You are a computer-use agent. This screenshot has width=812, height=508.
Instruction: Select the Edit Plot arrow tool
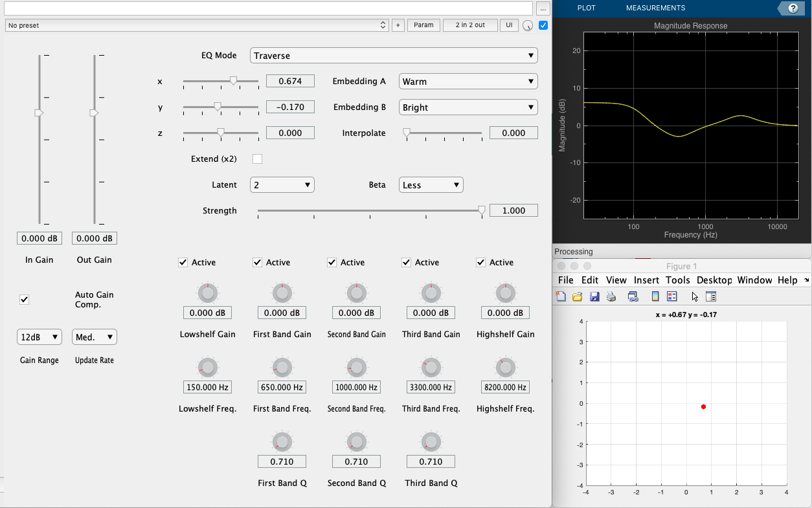695,297
